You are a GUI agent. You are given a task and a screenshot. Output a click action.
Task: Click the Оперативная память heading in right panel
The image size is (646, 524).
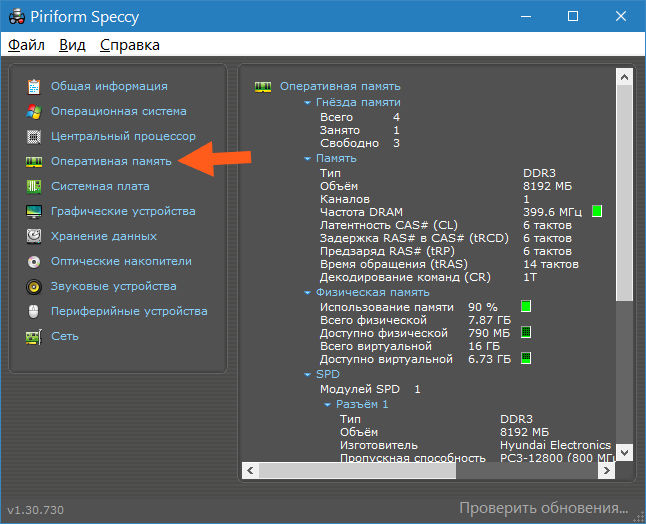coord(340,87)
